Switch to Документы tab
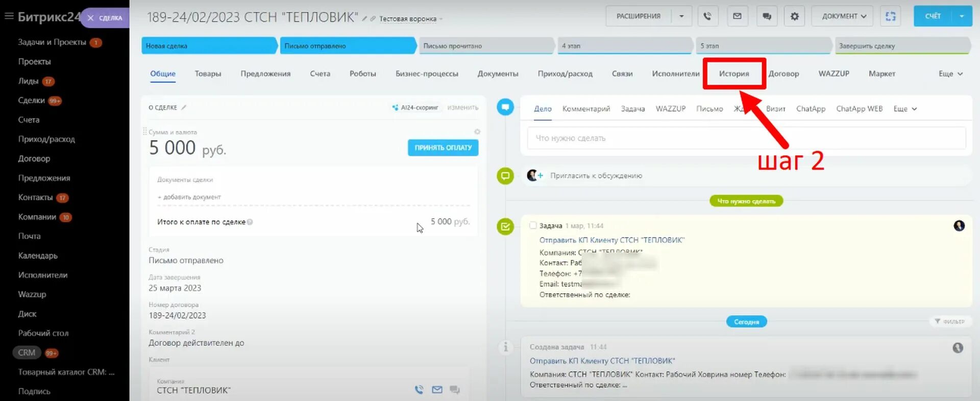The width and height of the screenshot is (980, 401). (x=498, y=74)
